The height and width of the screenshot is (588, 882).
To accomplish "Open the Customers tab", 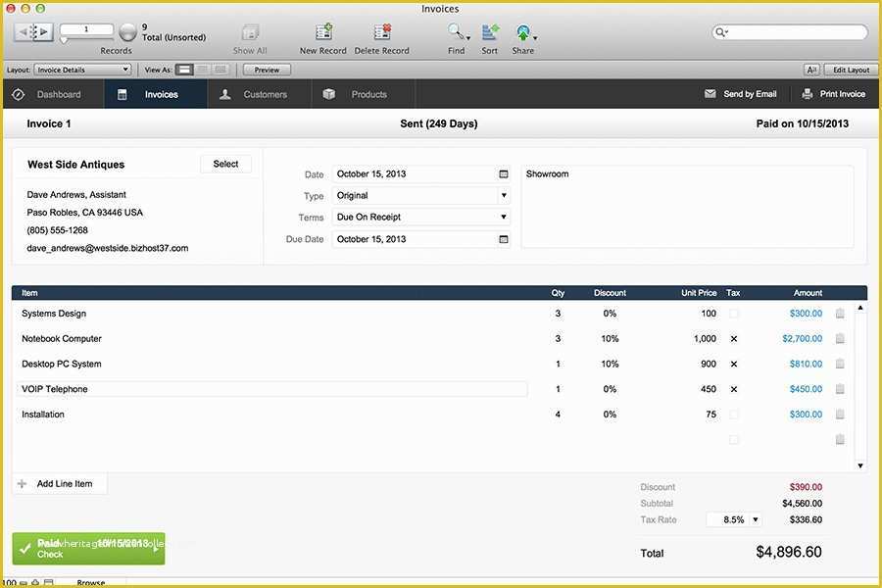I will click(260, 94).
